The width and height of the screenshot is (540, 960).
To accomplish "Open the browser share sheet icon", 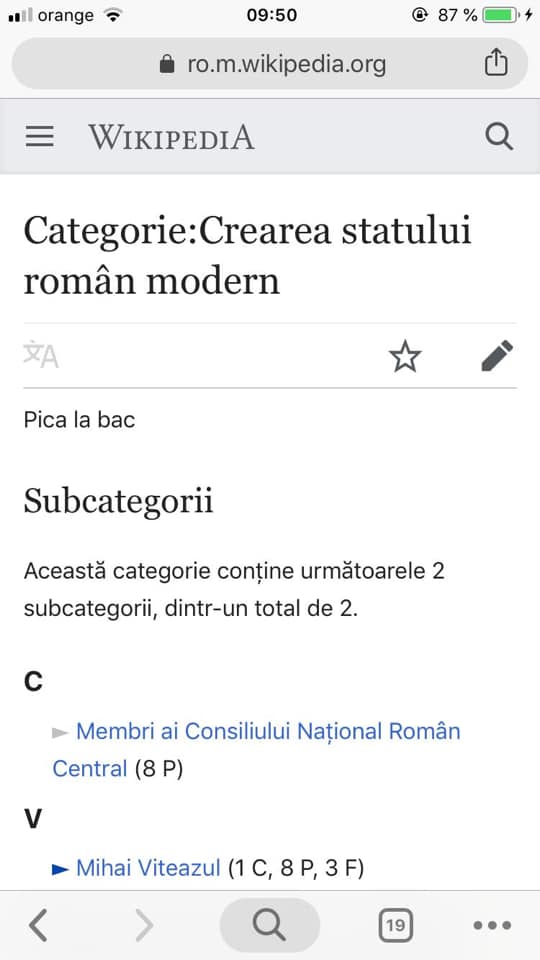I will [x=496, y=63].
